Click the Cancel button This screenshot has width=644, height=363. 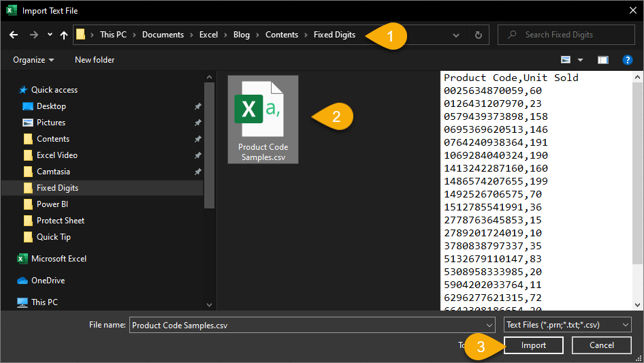(601, 345)
